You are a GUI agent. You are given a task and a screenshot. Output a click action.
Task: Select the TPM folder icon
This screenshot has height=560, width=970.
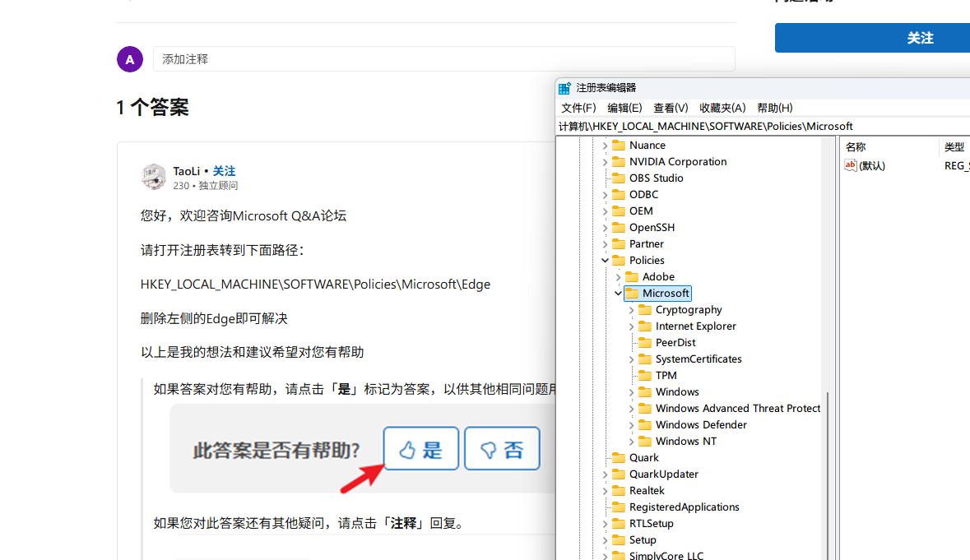(644, 375)
